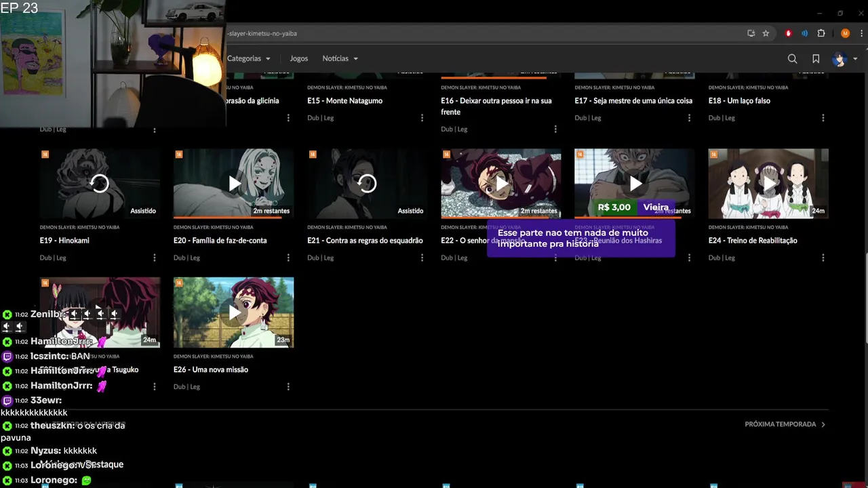Play the E23 Reunião dos Hashiras thumbnail
The height and width of the screenshot is (488, 868).
pyautogui.click(x=635, y=184)
